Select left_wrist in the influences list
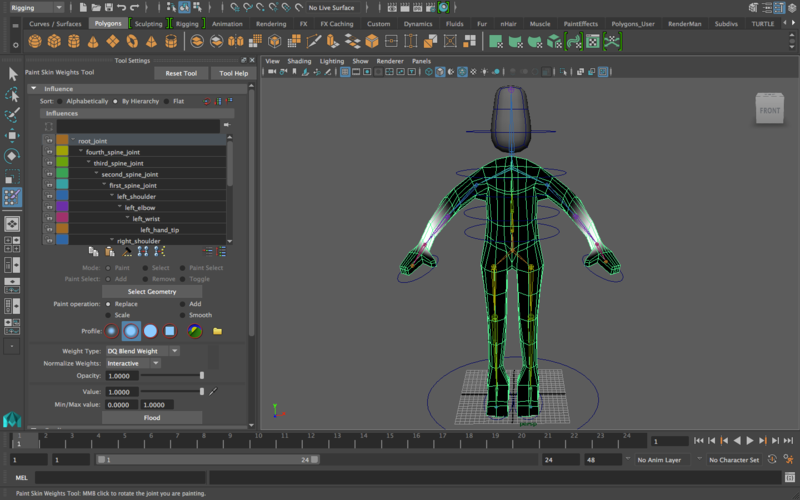The width and height of the screenshot is (800, 500). (x=146, y=218)
